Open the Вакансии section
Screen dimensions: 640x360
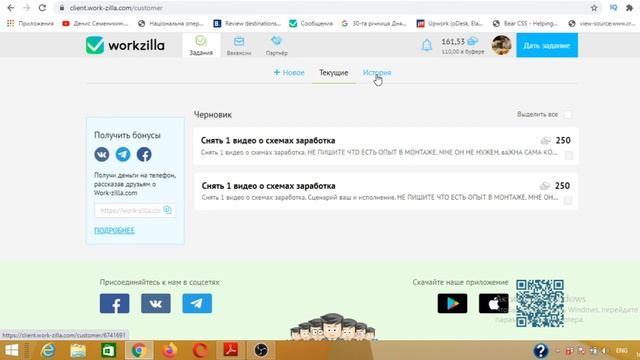point(239,45)
